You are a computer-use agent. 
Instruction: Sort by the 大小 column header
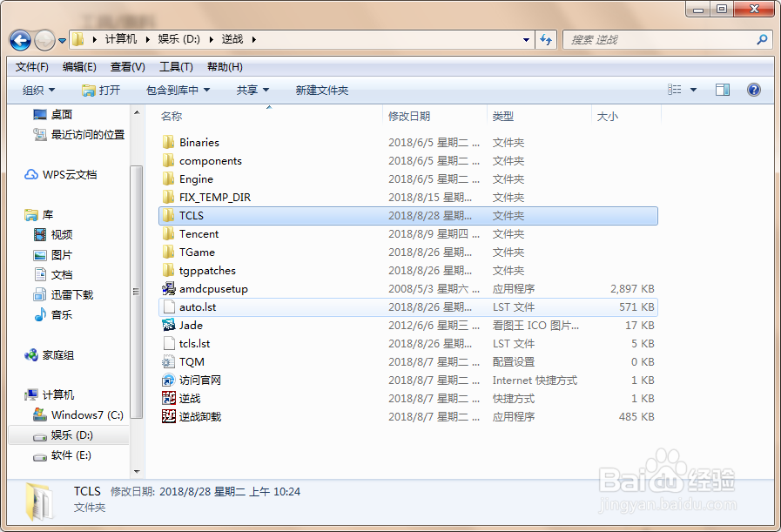pyautogui.click(x=607, y=117)
